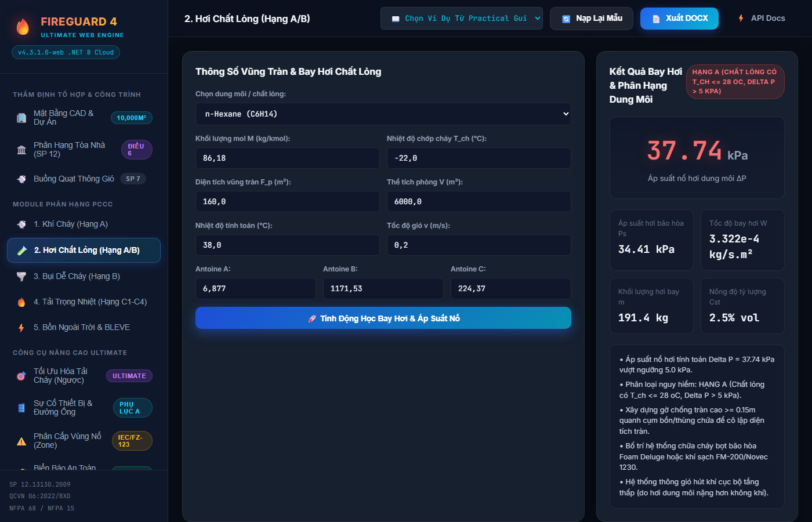Image resolution: width=812 pixels, height=522 pixels.
Task: Click the 37.74 kPa explosion pressure value
Action: click(x=697, y=151)
